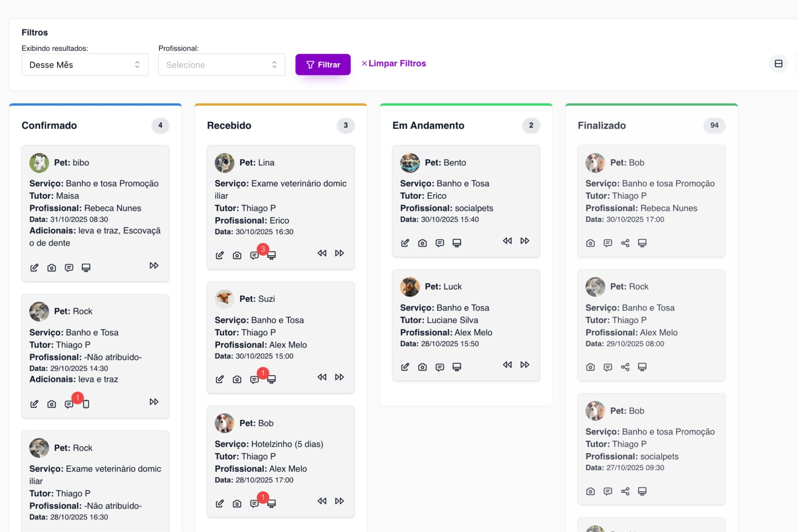This screenshot has height=532, width=798.
Task: Click mobile device icon on Rock's confirmed card
Action: tap(86, 404)
